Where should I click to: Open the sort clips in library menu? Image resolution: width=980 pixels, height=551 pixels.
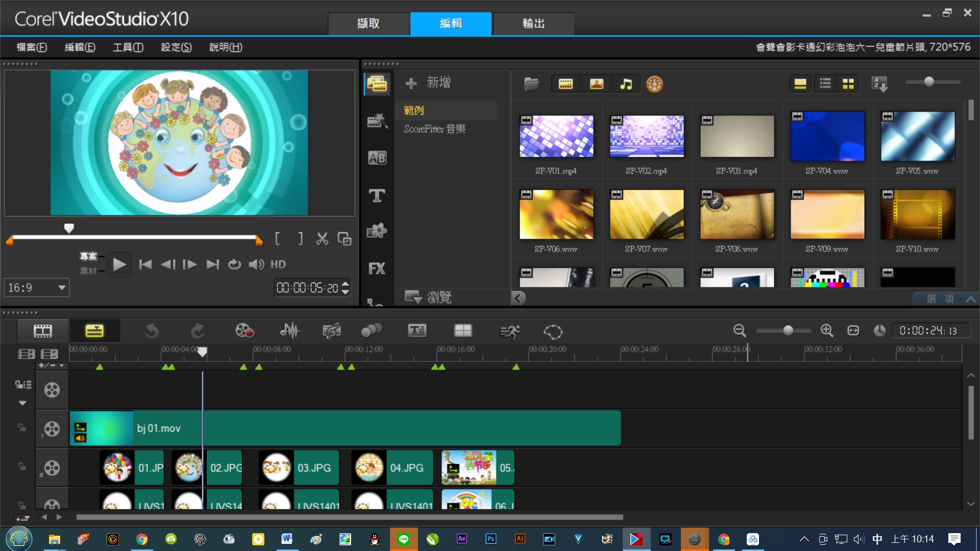click(880, 84)
